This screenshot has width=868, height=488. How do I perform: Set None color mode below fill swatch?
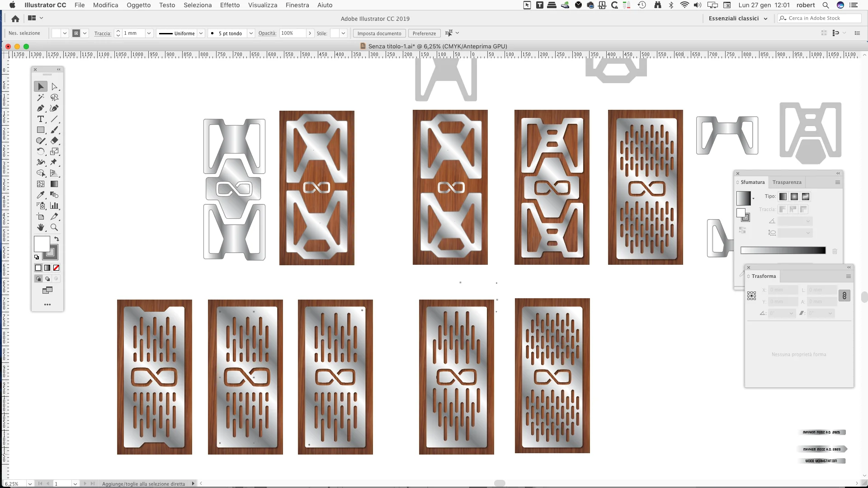57,268
